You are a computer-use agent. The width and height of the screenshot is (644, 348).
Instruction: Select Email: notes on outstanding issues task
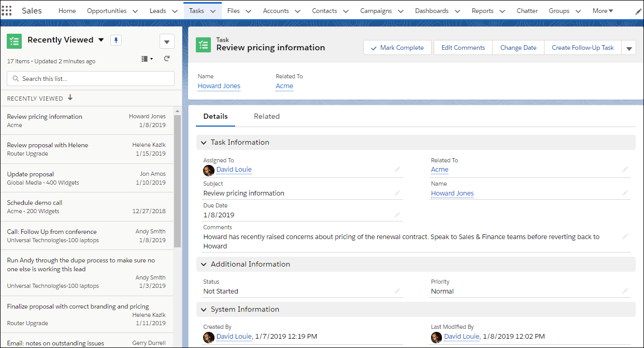(x=87, y=341)
